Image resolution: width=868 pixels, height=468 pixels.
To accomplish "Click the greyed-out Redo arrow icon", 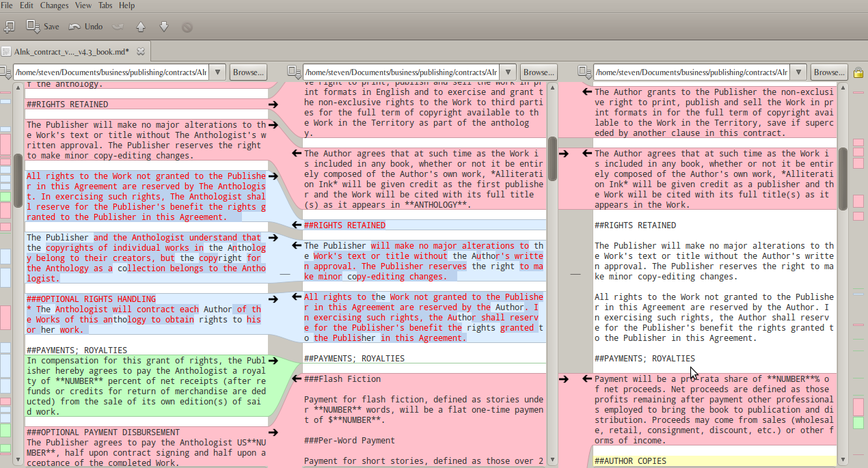I will click(x=118, y=27).
